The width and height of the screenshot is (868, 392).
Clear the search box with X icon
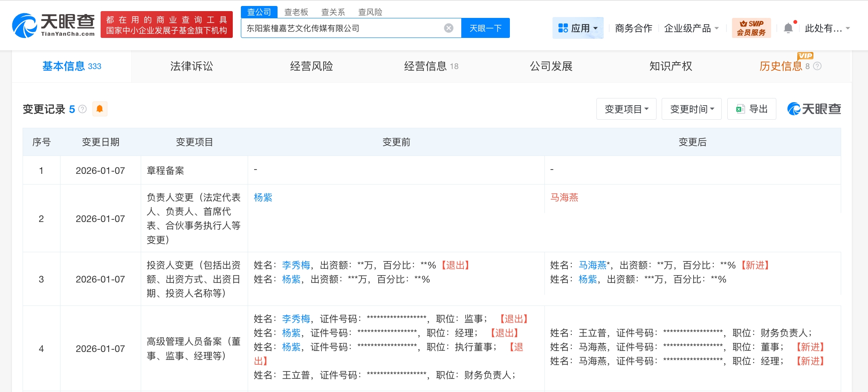pyautogui.click(x=448, y=28)
